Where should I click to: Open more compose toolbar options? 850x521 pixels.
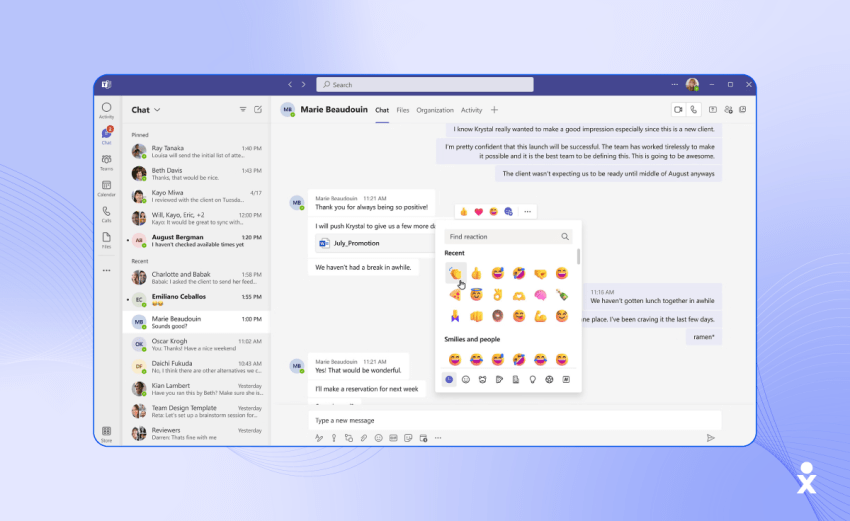point(438,438)
